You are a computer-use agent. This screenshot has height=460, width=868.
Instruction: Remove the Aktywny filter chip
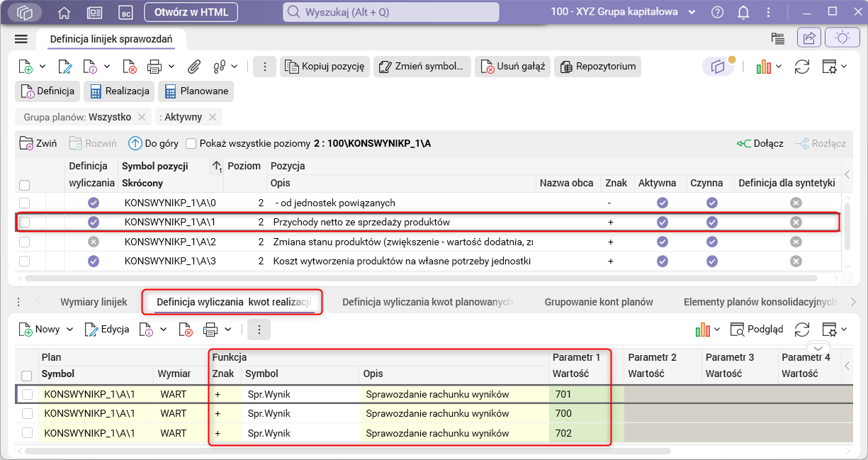point(213,117)
